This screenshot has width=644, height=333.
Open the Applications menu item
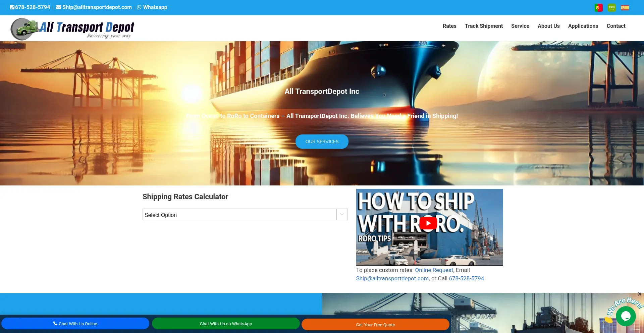pos(583,26)
